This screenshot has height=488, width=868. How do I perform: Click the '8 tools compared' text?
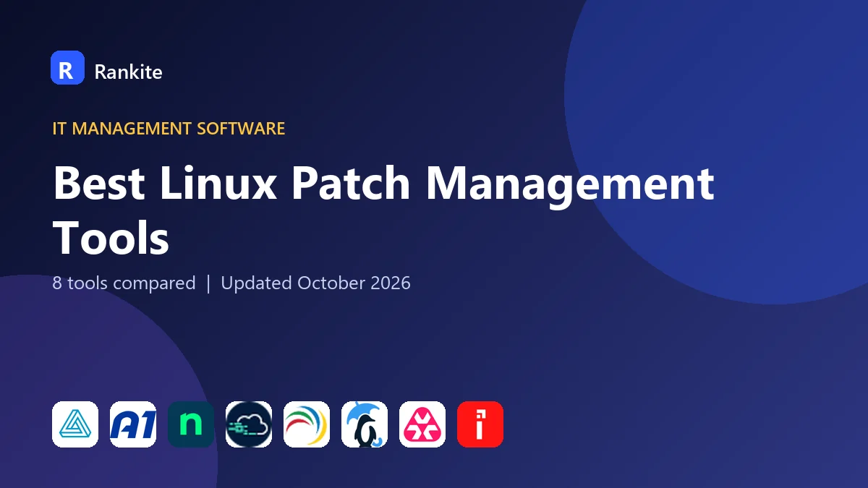coord(124,283)
